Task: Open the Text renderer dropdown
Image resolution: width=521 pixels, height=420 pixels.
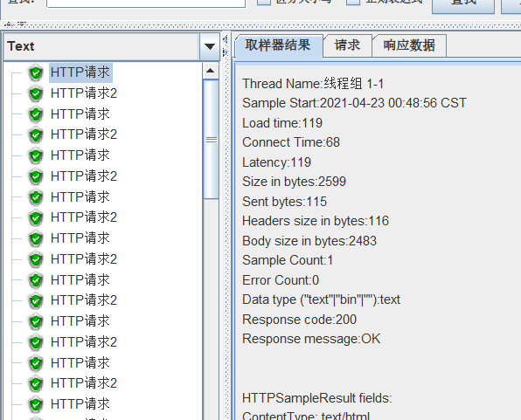Action: pos(210,46)
